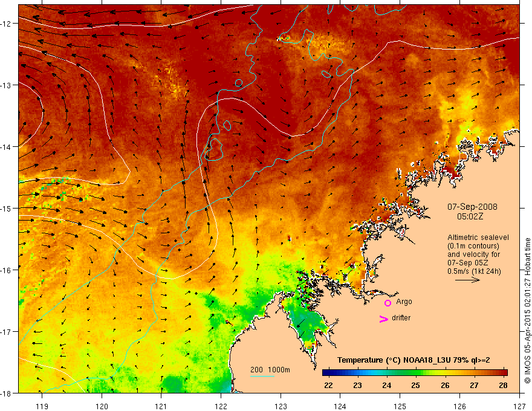Click the Argo legend label
The width and height of the screenshot is (532, 411).
coord(404,302)
